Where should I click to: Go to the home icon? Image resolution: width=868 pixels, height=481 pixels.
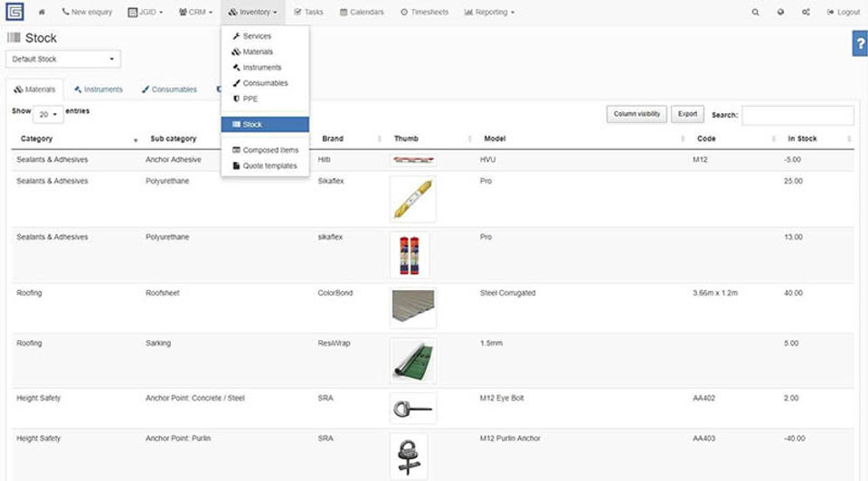tap(42, 12)
